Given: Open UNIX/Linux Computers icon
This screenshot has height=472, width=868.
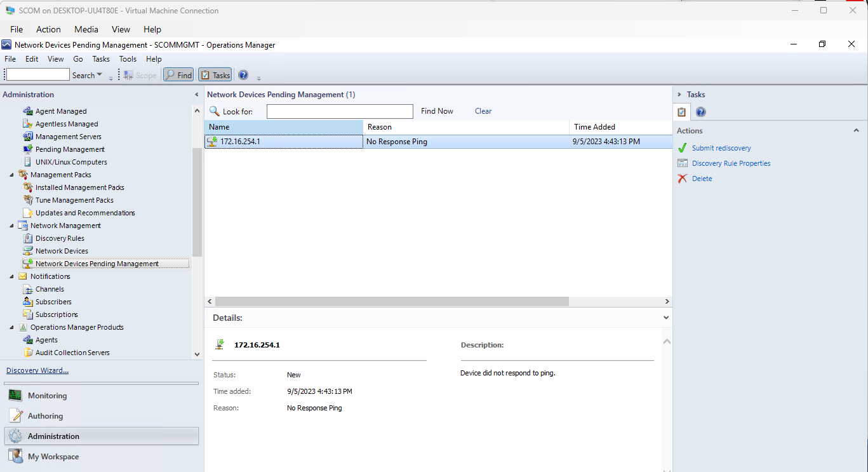Looking at the screenshot, I should coord(27,162).
